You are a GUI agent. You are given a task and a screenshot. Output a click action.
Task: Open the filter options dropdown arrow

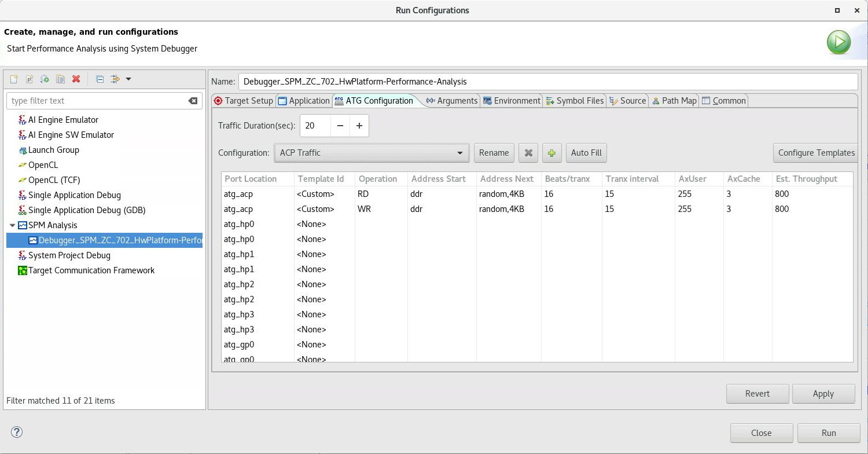point(128,79)
